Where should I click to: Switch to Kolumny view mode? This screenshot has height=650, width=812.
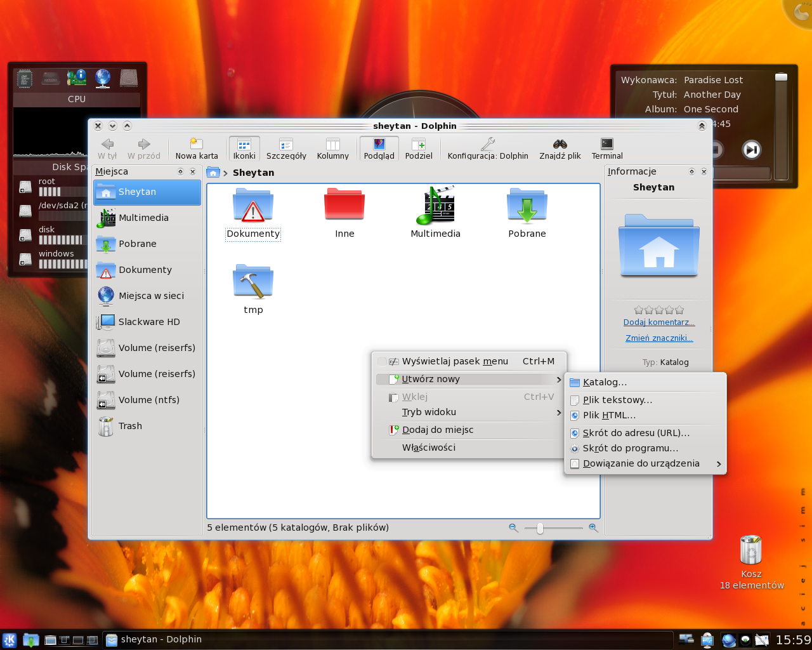tap(333, 149)
